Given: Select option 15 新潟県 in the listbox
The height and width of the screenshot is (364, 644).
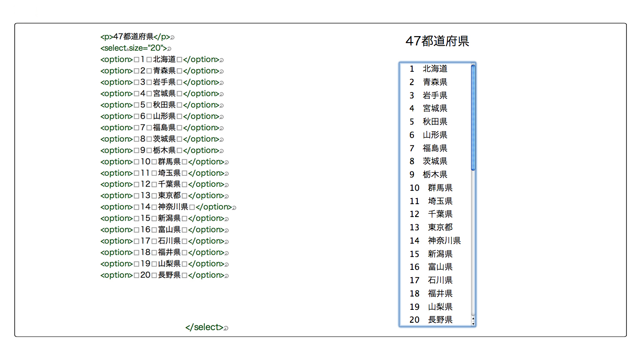Looking at the screenshot, I should point(435,254).
